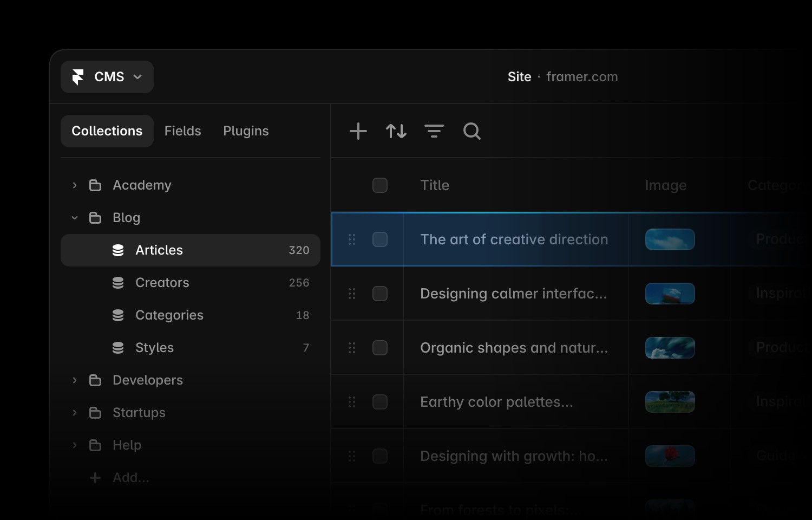
Task: Click the Startups folder label
Action: [x=139, y=413]
